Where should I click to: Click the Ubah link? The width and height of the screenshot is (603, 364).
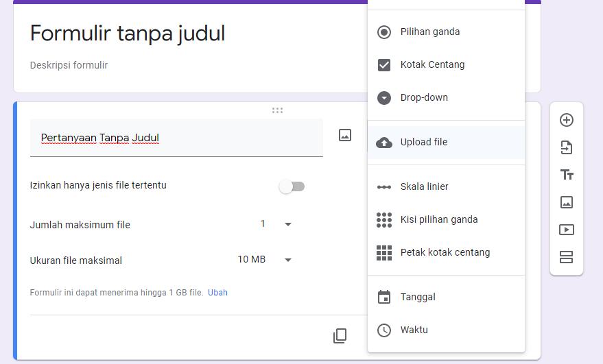217,293
